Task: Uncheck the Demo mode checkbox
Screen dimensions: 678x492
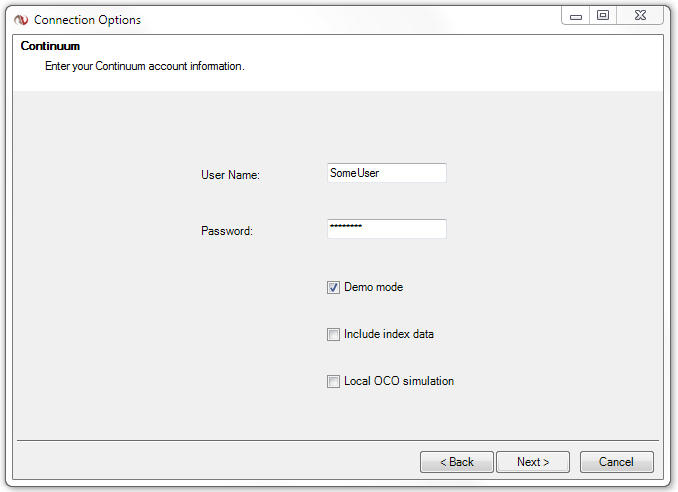Action: click(333, 288)
